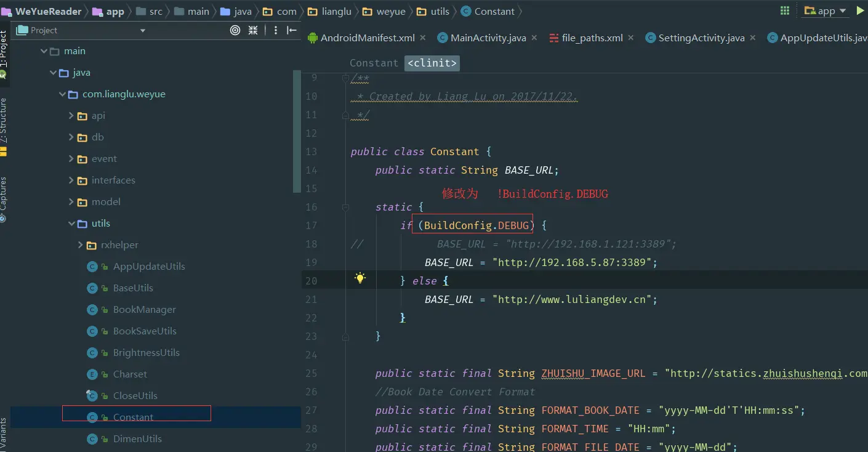Expand the db package
Image resolution: width=868 pixels, height=452 pixels.
coord(71,137)
